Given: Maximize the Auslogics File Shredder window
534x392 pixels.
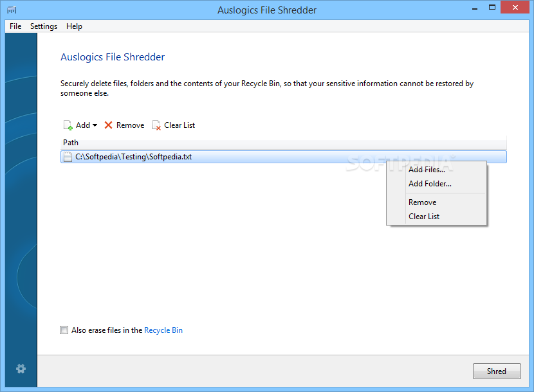Looking at the screenshot, I should (492, 8).
